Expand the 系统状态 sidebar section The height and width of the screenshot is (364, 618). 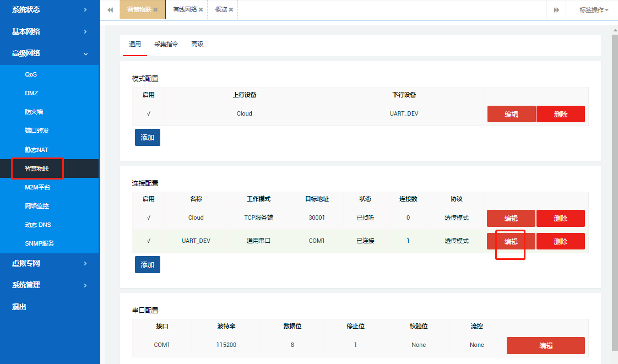50,9
